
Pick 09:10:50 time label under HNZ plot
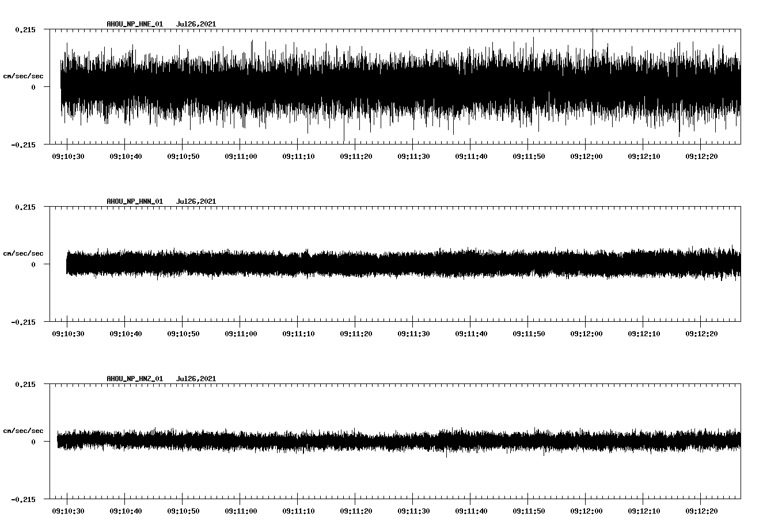(183, 511)
